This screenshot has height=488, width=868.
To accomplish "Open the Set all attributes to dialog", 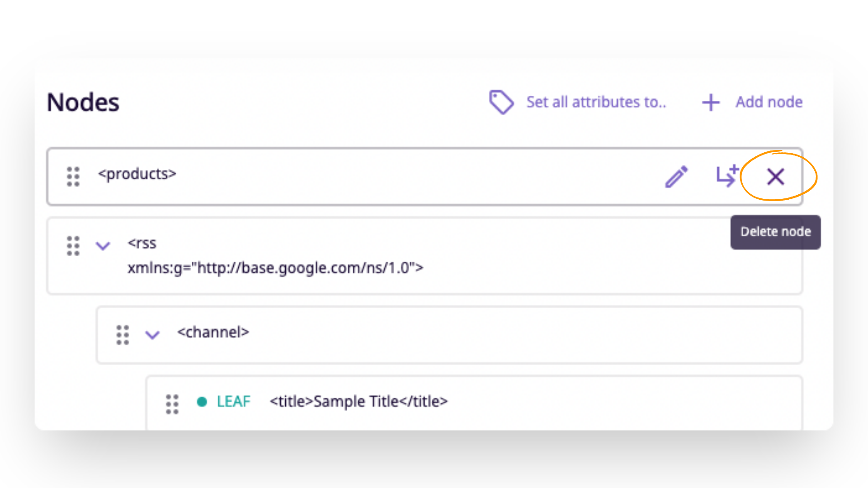I will [x=596, y=102].
